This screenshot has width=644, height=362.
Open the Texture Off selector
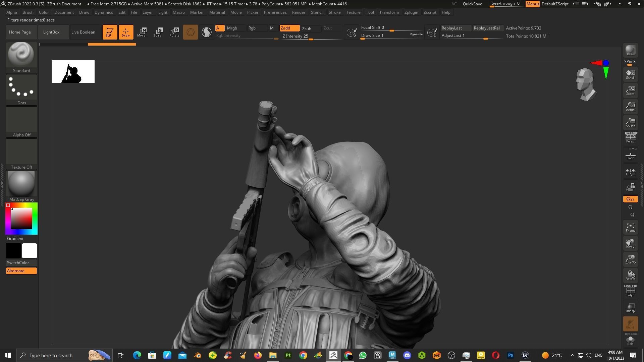[x=21, y=154]
